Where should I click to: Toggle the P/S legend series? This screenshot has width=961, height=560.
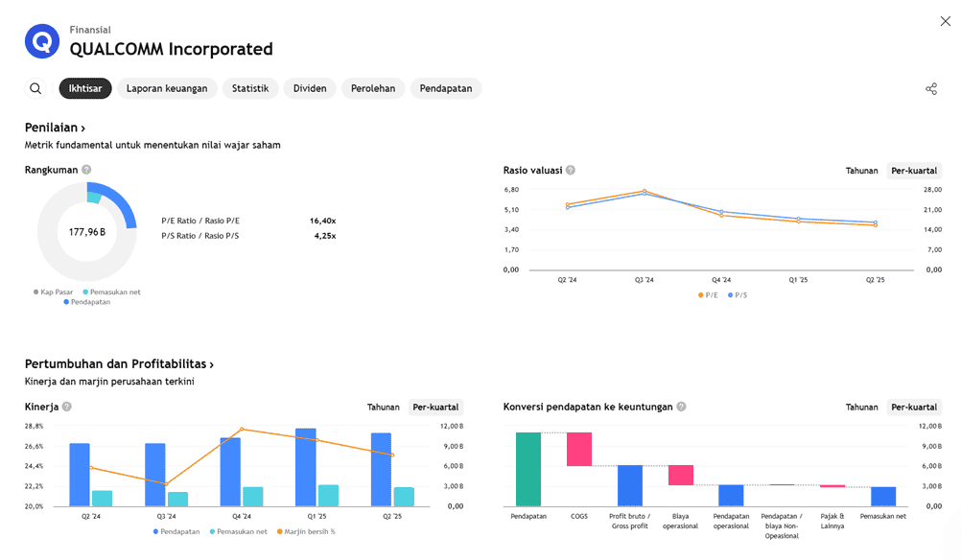click(x=738, y=295)
